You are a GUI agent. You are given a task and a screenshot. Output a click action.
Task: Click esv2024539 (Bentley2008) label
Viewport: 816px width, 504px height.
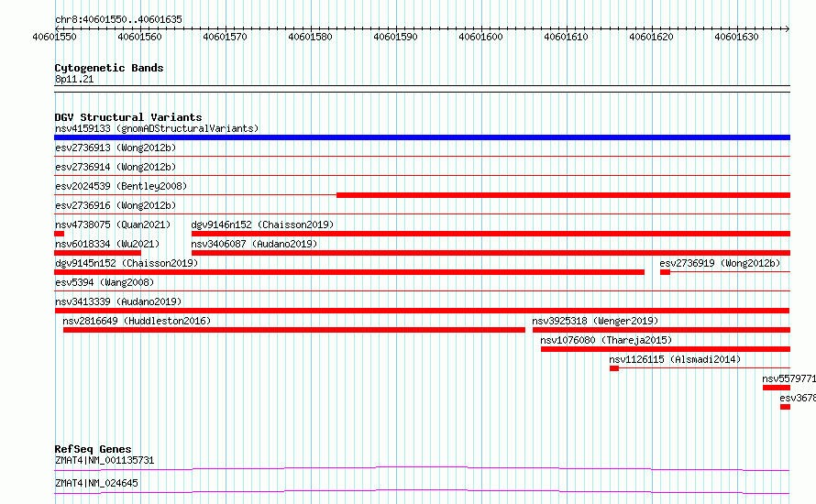(x=121, y=186)
